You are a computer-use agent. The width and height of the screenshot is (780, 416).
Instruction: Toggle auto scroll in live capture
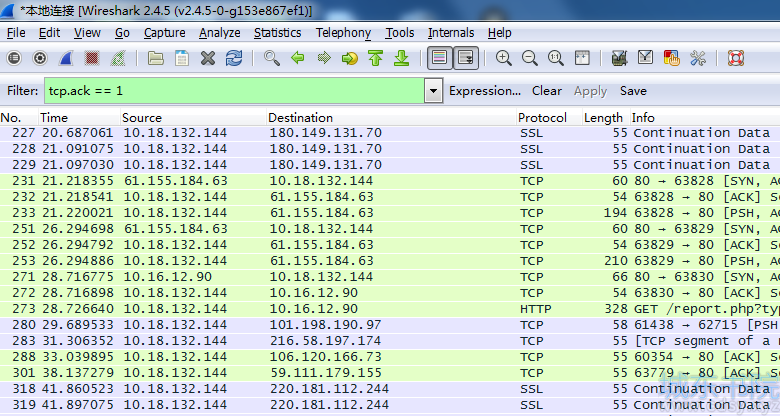466,58
